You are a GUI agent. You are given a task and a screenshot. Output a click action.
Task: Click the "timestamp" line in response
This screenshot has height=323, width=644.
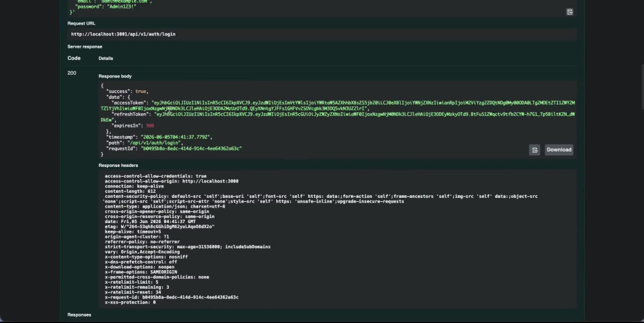(159, 137)
